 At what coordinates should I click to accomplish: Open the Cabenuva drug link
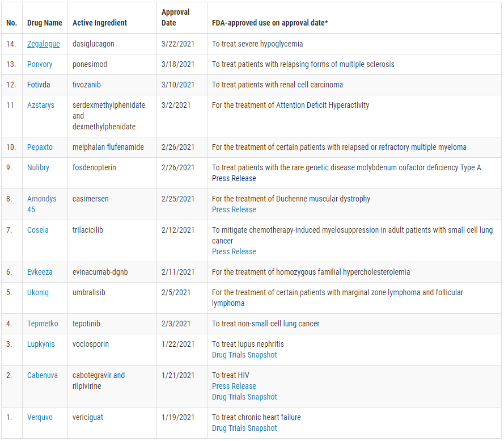(42, 375)
